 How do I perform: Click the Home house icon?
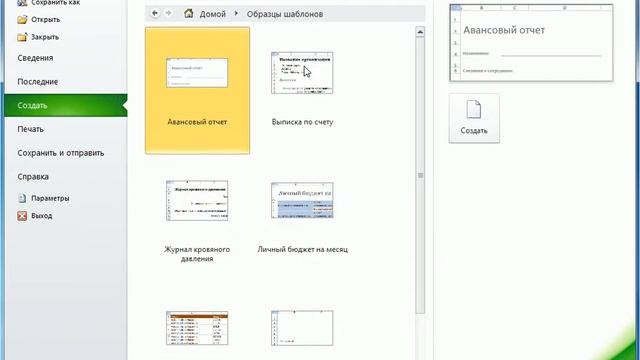189,13
